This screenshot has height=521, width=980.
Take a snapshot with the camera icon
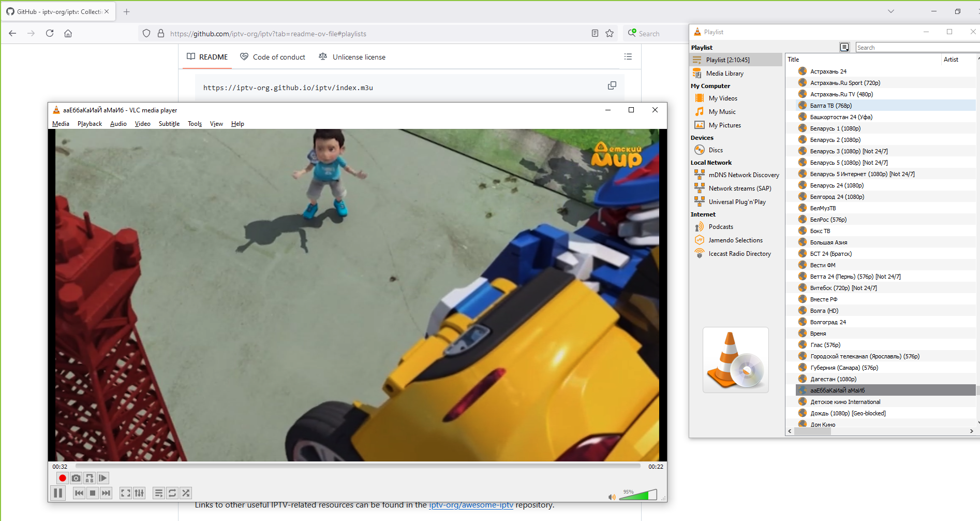[x=76, y=478]
